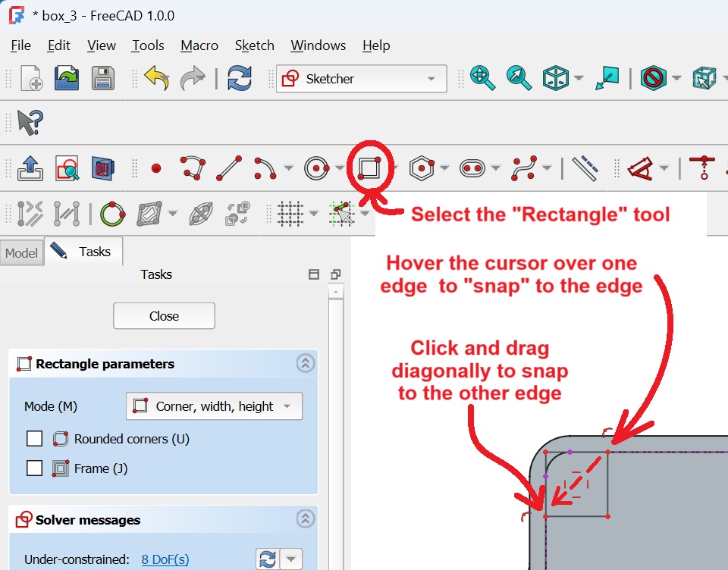Choose the Circle tool
Screen dimensions: 728x570
315,168
